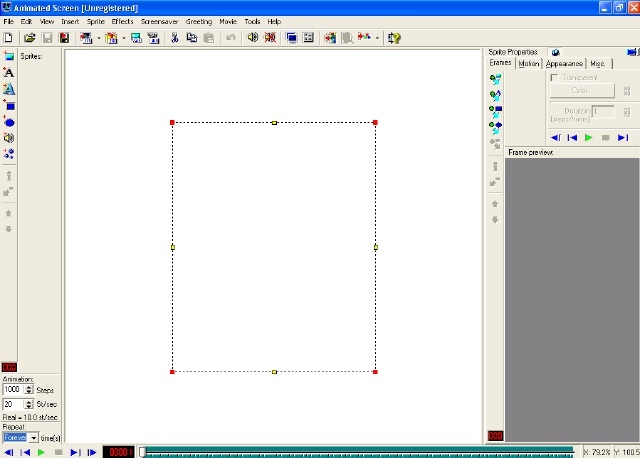Go to first frame in Sprite Properties

point(572,138)
